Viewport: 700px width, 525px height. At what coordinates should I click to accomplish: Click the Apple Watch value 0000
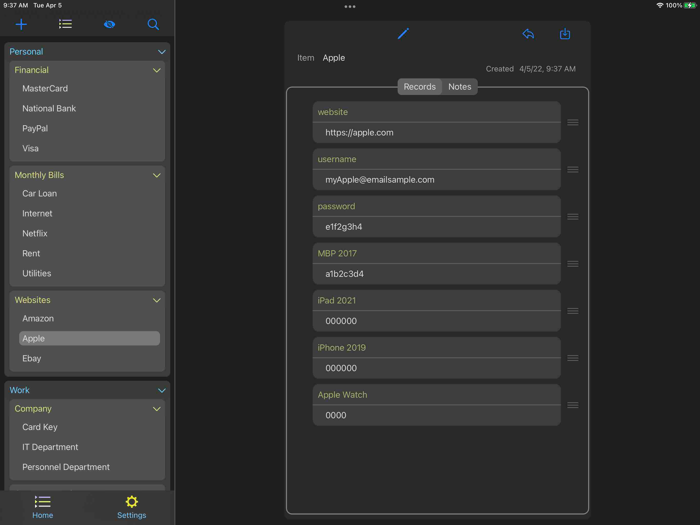pos(336,415)
